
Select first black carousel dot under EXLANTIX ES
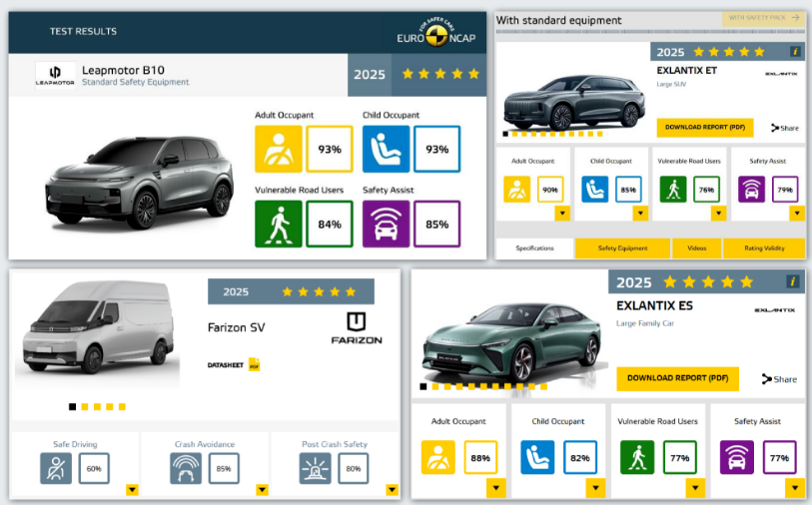(423, 386)
